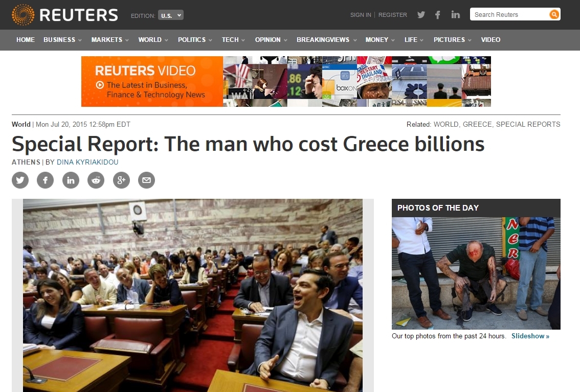
Task: Click the orange search magnifier button
Action: point(554,14)
